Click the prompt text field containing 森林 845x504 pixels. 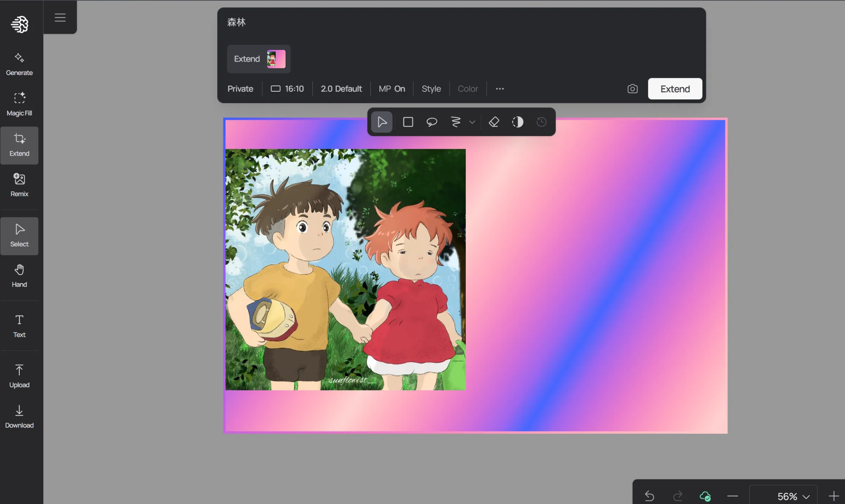point(461,23)
